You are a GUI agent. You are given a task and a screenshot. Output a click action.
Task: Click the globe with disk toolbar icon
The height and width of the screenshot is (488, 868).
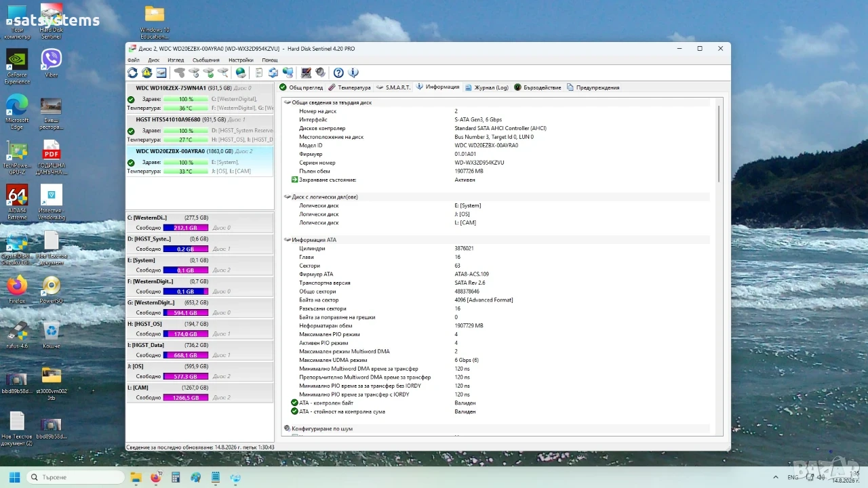(241, 73)
